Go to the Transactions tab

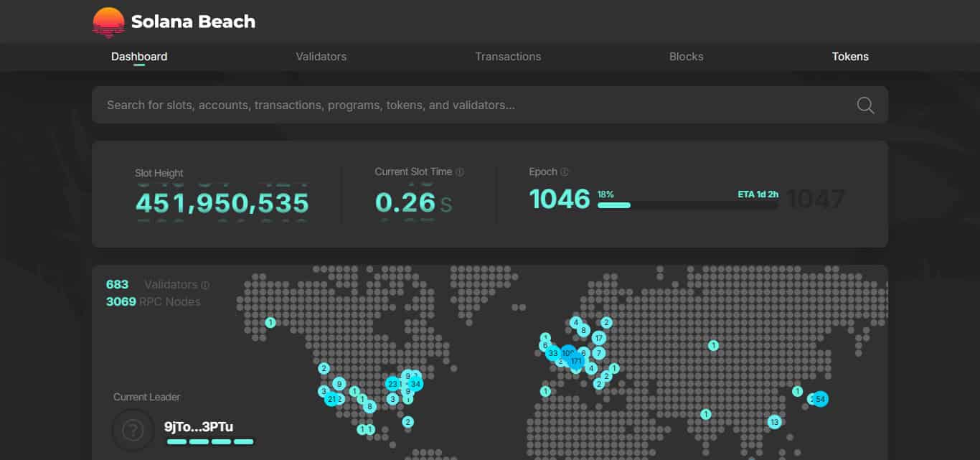508,57
